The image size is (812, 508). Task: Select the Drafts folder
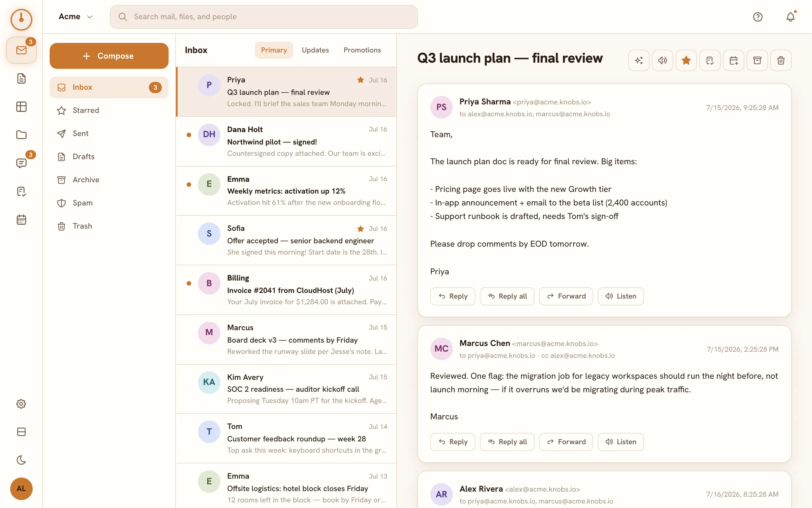[109, 157]
